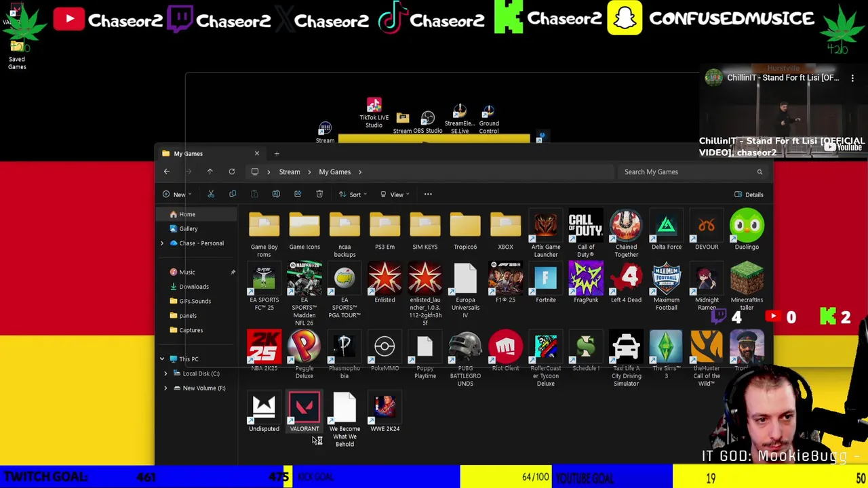868x488 pixels.
Task: Open the See more ellipsis menu
Action: click(x=428, y=195)
